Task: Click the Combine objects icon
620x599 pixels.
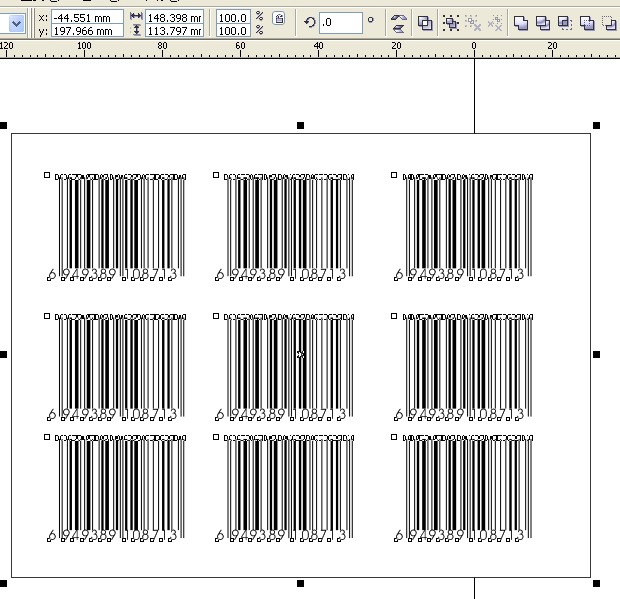Action: [x=426, y=22]
